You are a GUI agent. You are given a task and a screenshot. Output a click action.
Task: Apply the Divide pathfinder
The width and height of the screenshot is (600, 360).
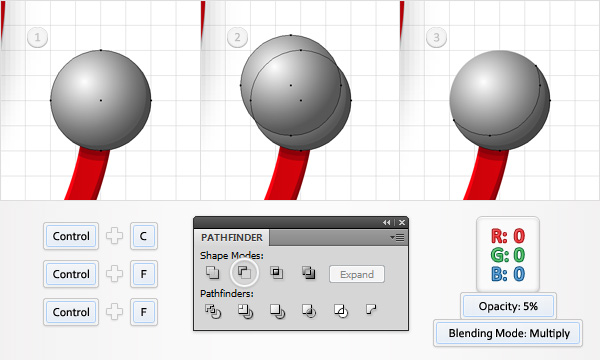click(213, 311)
